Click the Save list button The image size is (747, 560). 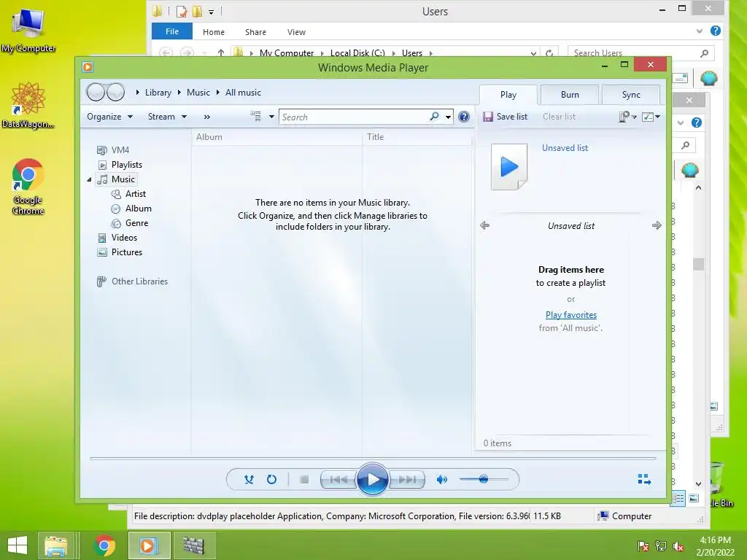click(x=505, y=117)
